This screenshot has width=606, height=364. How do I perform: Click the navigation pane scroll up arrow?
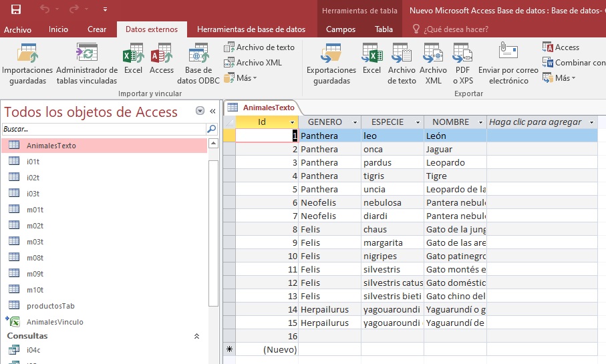tap(213, 144)
